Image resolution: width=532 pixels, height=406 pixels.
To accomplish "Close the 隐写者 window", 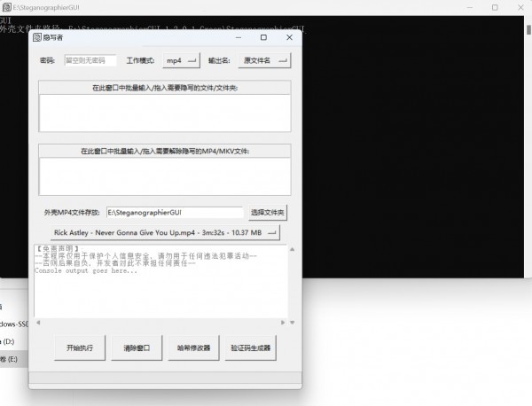I will click(x=289, y=38).
